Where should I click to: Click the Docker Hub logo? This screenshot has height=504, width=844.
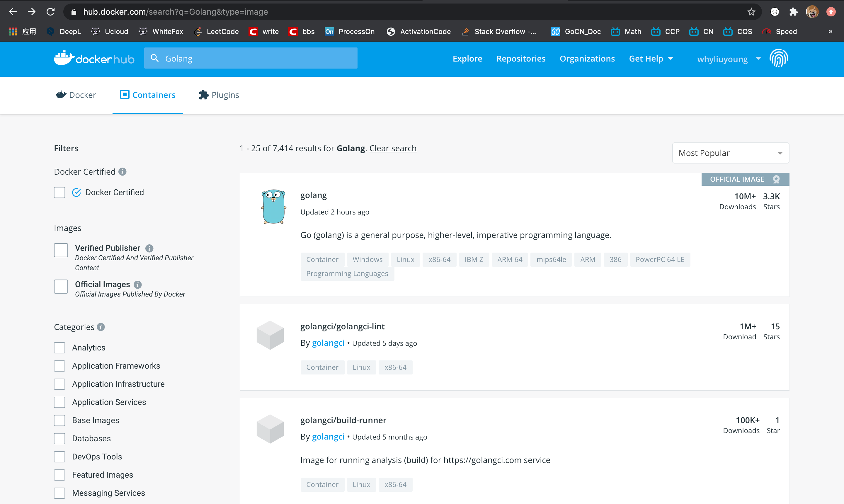point(94,58)
